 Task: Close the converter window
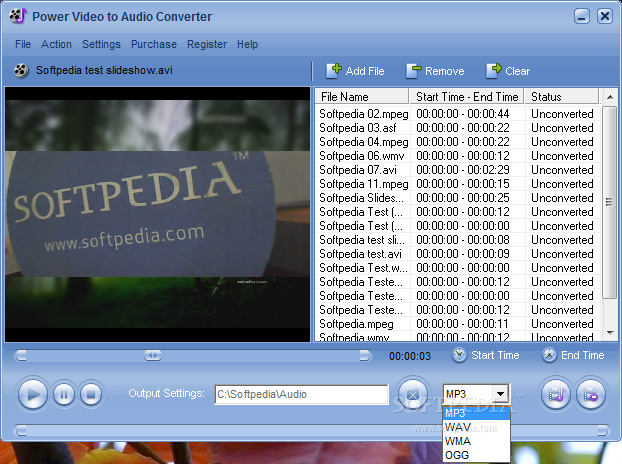(605, 16)
